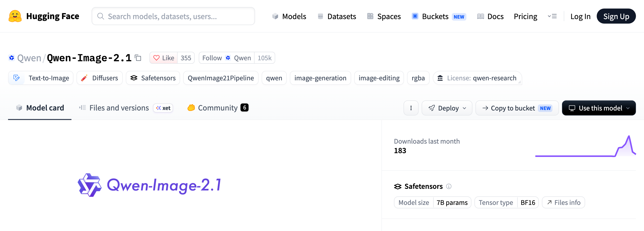Screen dimensions: 644x231
Task: Switch to the Community tab
Action: 218,108
